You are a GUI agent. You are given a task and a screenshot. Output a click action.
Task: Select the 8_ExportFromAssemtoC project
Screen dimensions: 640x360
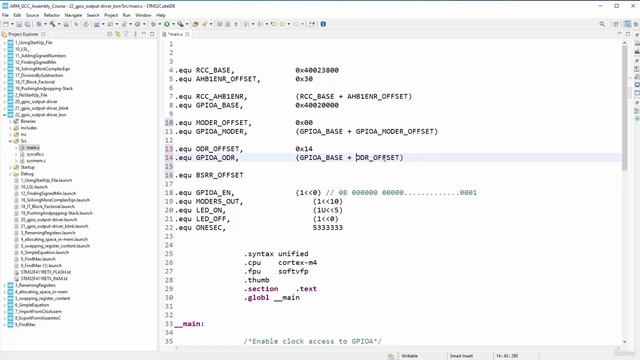(x=38, y=318)
